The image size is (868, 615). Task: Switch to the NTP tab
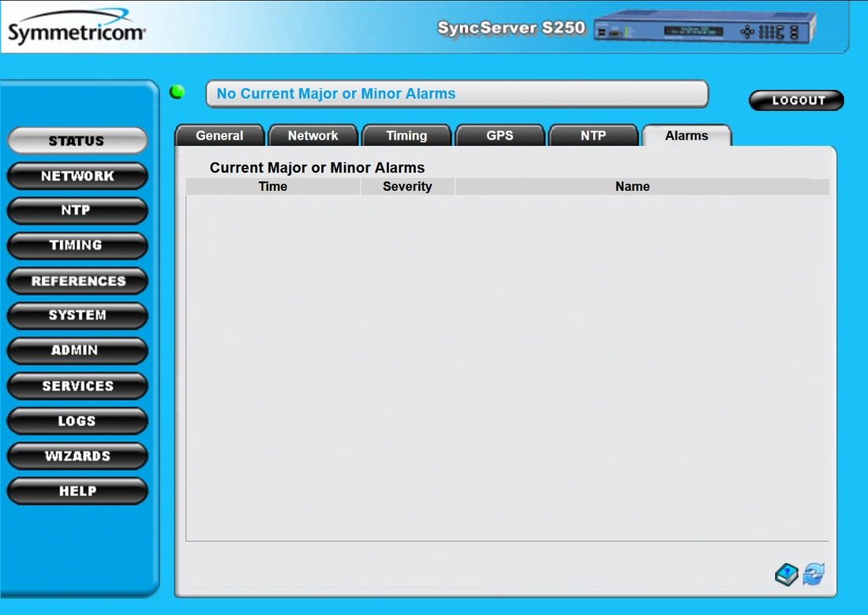pyautogui.click(x=593, y=136)
